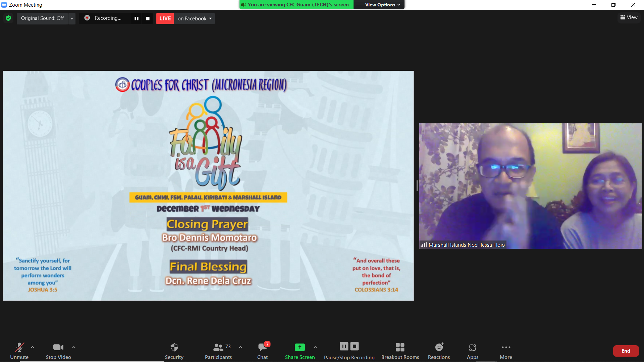The height and width of the screenshot is (362, 644).
Task: Toggle Original Sound: Off button
Action: pos(42,18)
